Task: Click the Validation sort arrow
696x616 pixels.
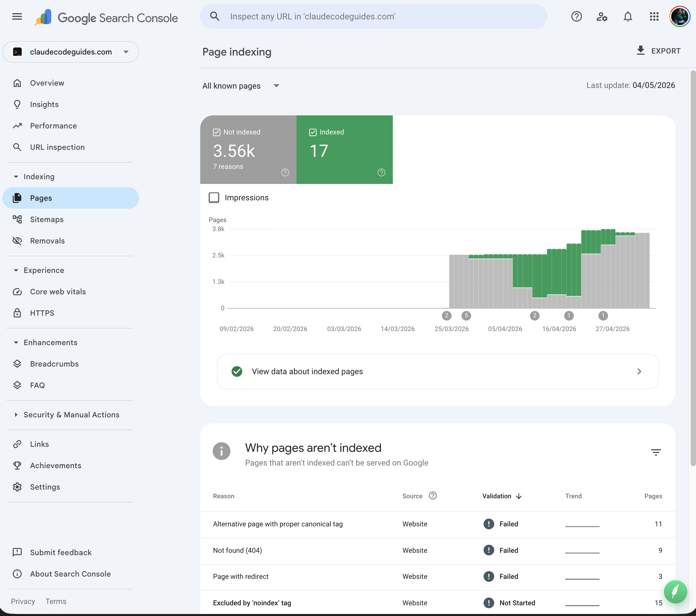Action: tap(518, 496)
